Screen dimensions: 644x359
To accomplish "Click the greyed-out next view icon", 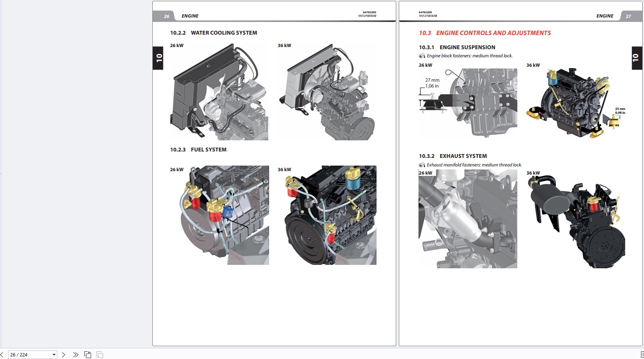I will (100, 354).
